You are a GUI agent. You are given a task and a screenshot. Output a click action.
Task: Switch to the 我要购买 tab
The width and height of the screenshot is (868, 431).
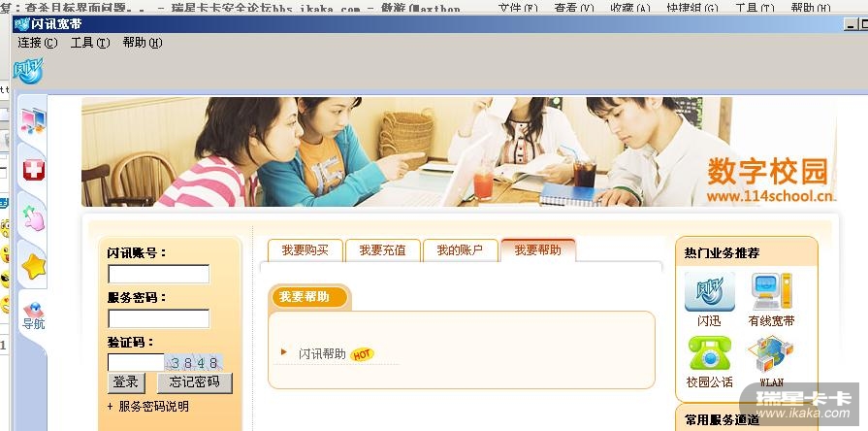click(x=305, y=250)
